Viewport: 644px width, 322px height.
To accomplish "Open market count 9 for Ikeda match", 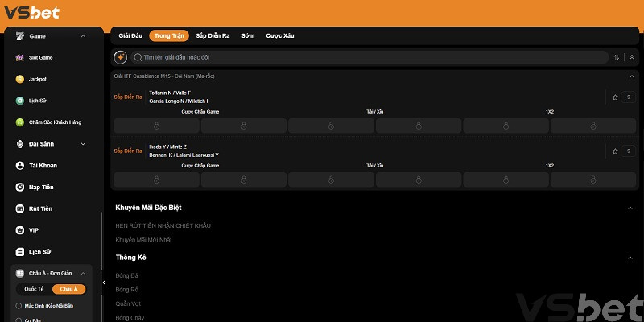I will point(629,151).
